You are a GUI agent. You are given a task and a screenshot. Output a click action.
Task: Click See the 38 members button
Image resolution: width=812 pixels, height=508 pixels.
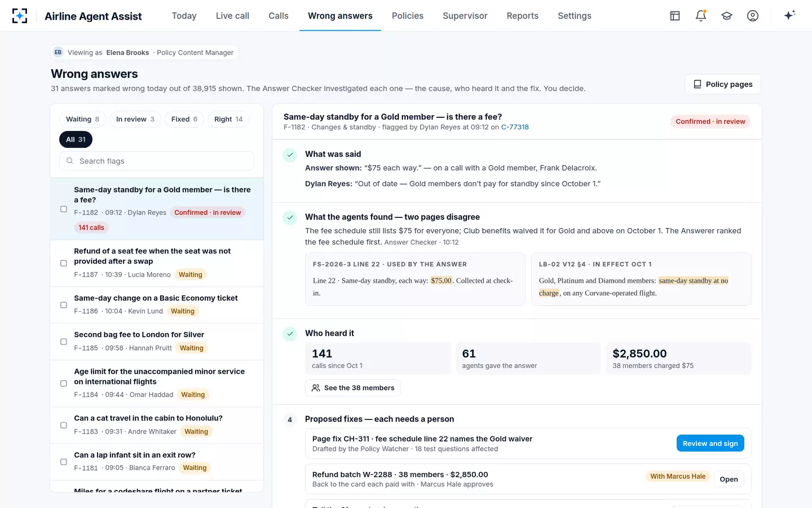tap(353, 388)
